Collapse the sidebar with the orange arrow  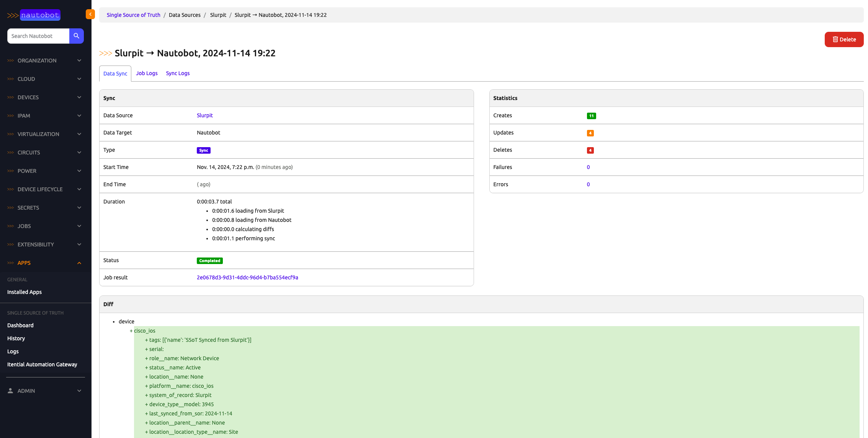90,14
